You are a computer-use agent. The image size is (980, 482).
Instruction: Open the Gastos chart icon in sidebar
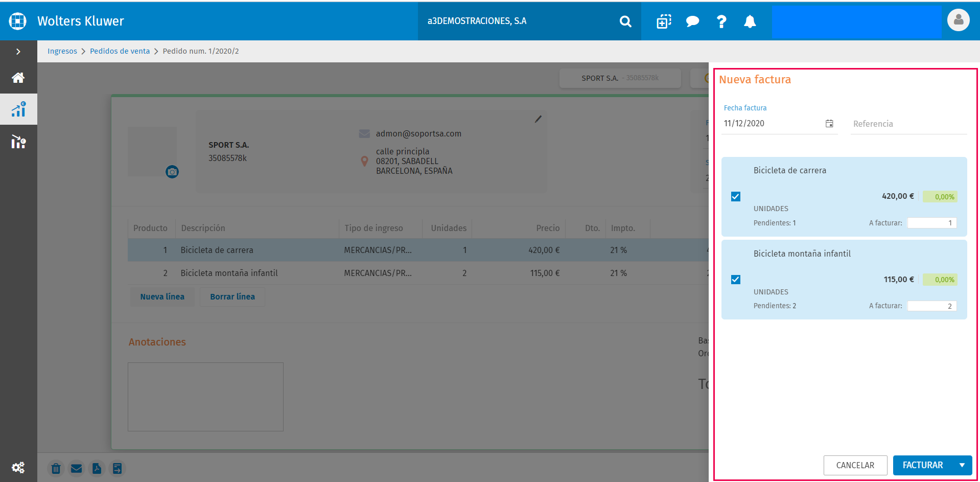coord(18,142)
